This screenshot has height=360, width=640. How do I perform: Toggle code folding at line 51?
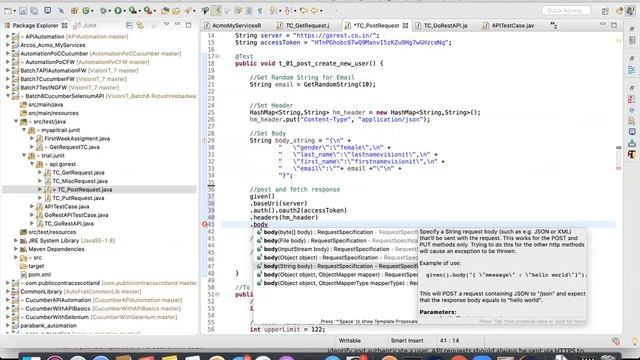pos(218,294)
